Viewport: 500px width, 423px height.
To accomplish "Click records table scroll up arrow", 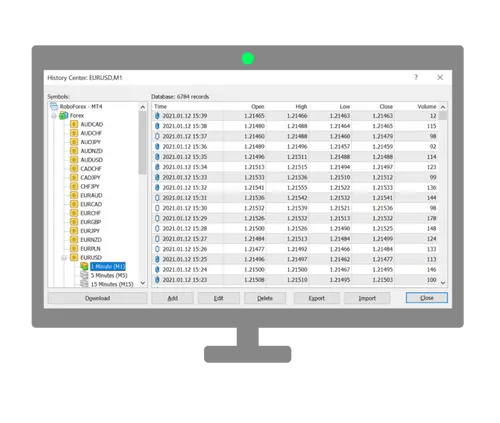I will tap(443, 107).
